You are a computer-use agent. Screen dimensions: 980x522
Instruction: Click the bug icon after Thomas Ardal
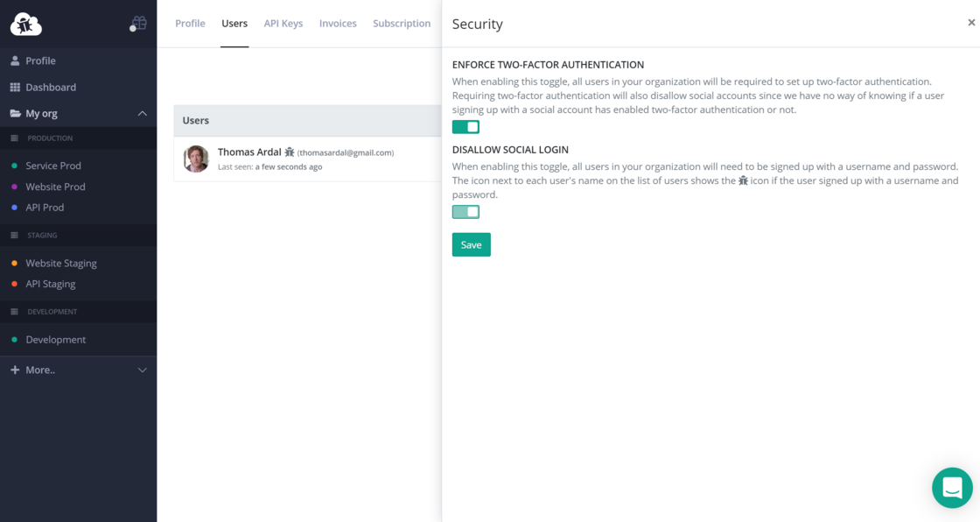tap(290, 152)
